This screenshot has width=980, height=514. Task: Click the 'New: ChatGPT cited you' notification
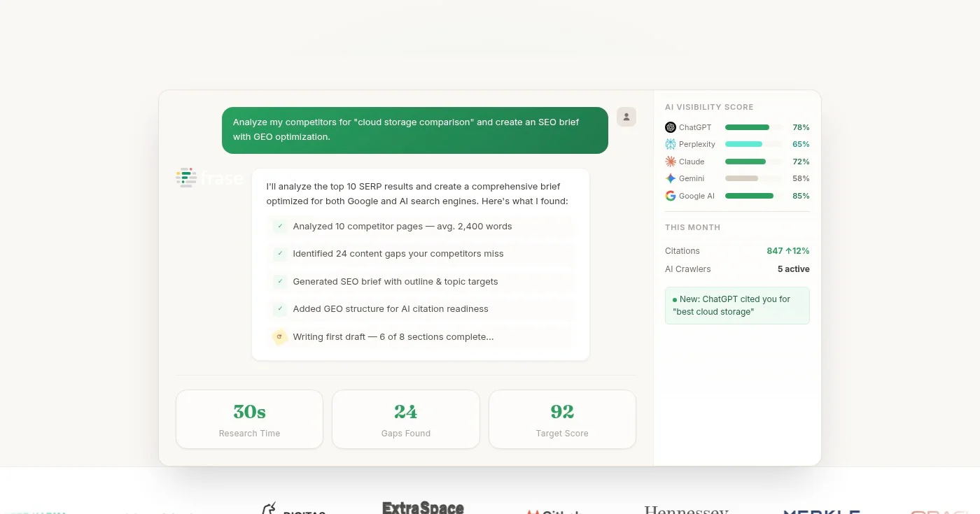[x=737, y=306]
